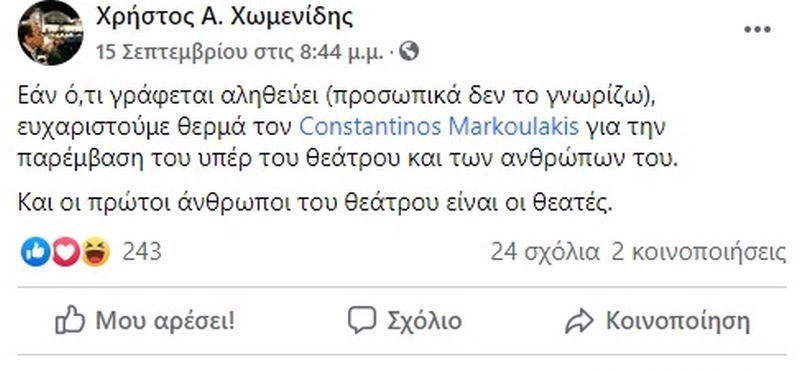The width and height of the screenshot is (800, 370).
Task: Show who reacted via the 243 count
Action: click(141, 252)
